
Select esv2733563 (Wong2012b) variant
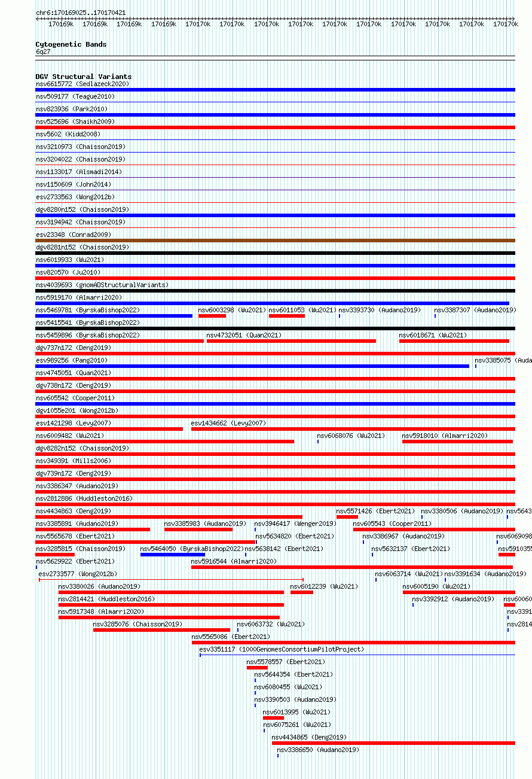pos(75,197)
